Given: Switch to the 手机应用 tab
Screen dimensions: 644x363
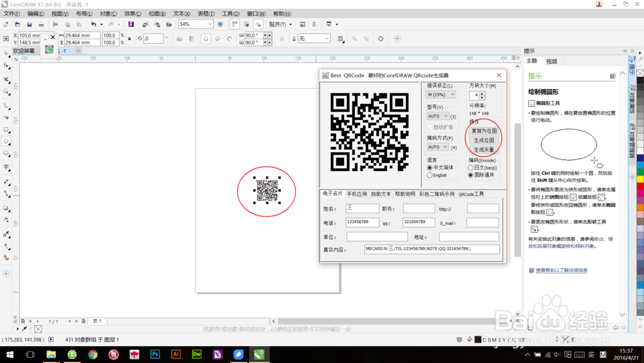Looking at the screenshot, I should tap(357, 194).
